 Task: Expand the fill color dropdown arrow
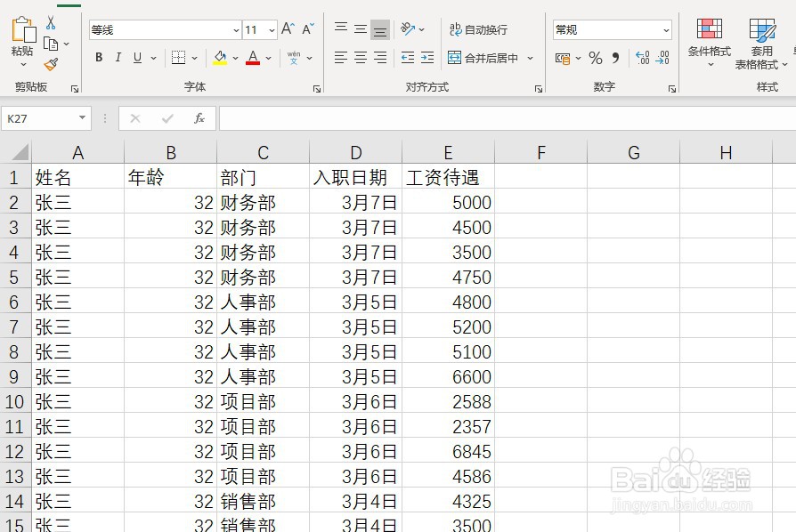tap(234, 57)
